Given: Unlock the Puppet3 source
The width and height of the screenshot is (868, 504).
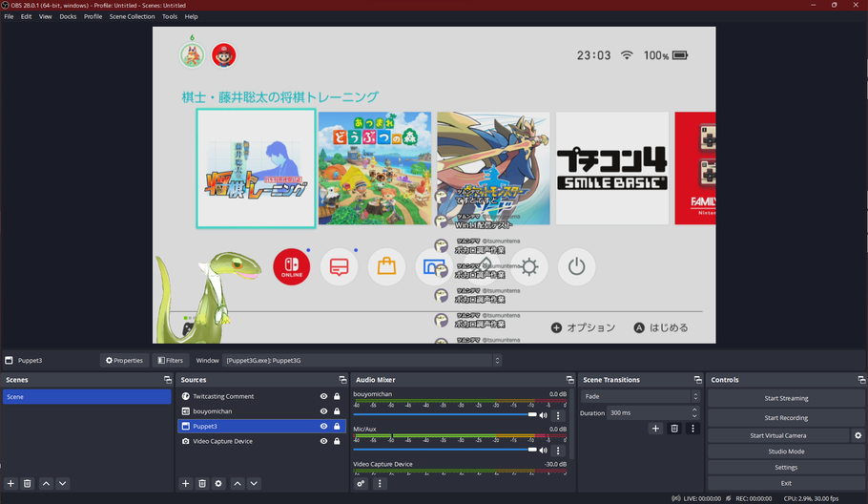Looking at the screenshot, I should coord(337,427).
